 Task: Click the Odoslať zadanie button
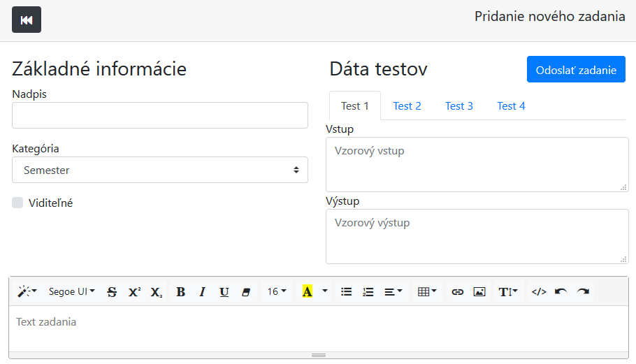(576, 69)
